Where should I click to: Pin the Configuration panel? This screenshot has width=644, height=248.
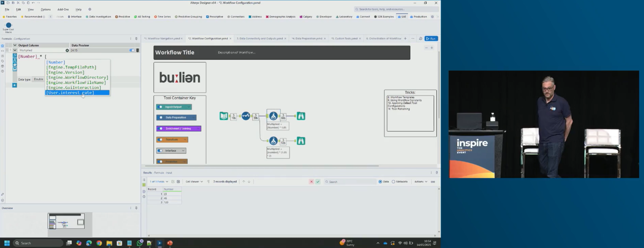[136, 39]
